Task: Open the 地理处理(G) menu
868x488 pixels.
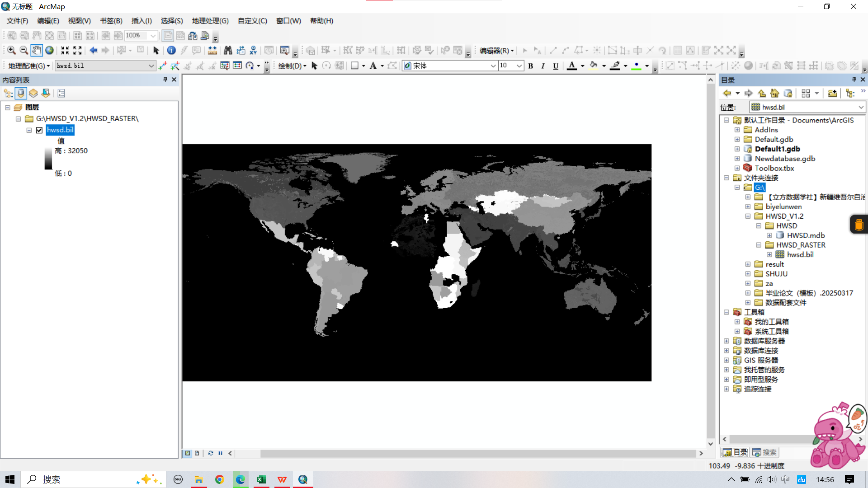Action: 210,21
